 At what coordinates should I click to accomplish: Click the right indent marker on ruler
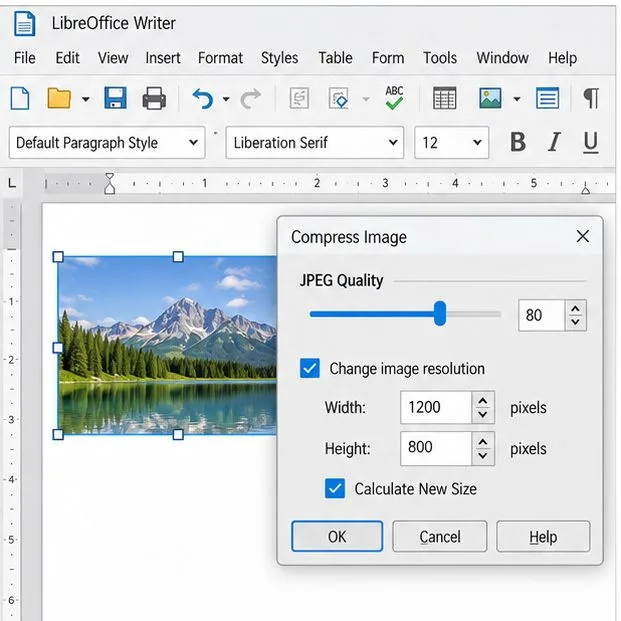(x=585, y=190)
